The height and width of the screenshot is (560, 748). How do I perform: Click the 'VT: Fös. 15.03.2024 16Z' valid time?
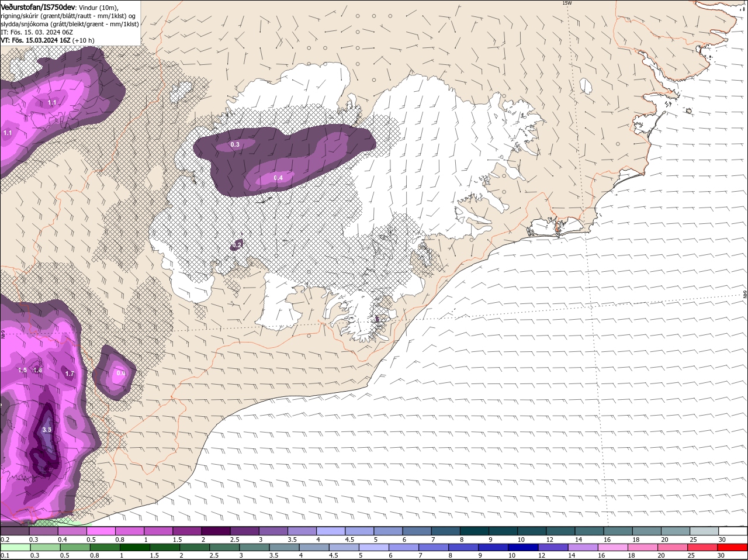click(35, 40)
